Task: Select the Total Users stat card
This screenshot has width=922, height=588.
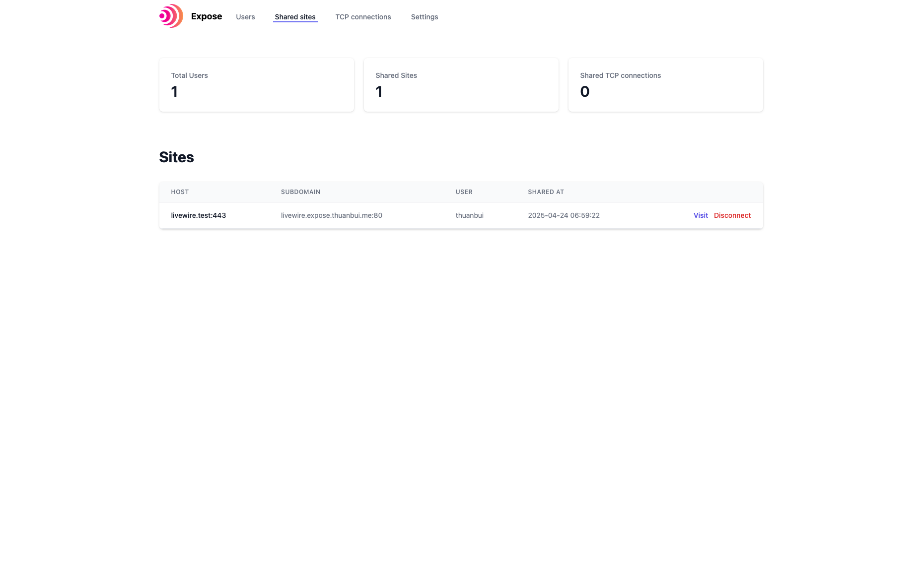Action: point(256,85)
